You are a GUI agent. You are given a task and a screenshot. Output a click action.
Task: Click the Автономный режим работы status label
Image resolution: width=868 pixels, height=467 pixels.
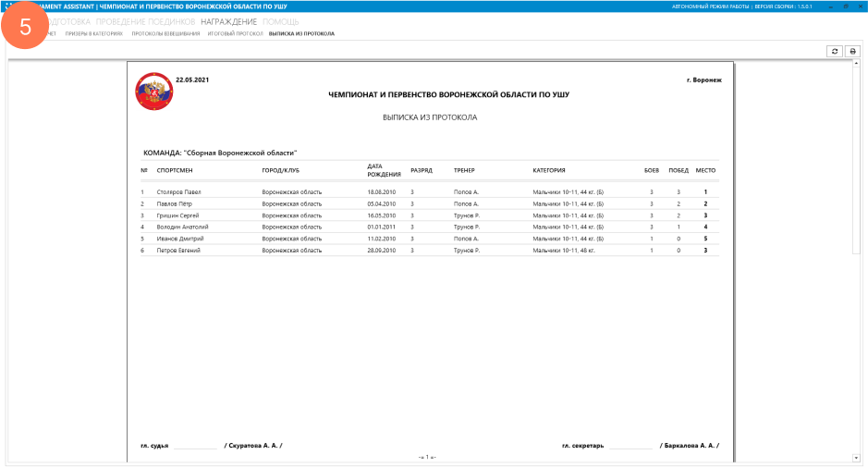(x=711, y=6)
